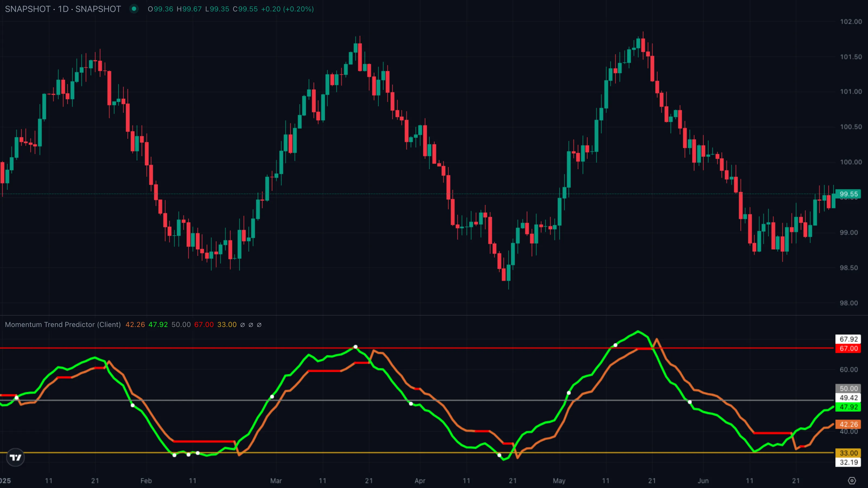Click the 49.42 scale label
Image resolution: width=868 pixels, height=488 pixels.
[x=848, y=398]
